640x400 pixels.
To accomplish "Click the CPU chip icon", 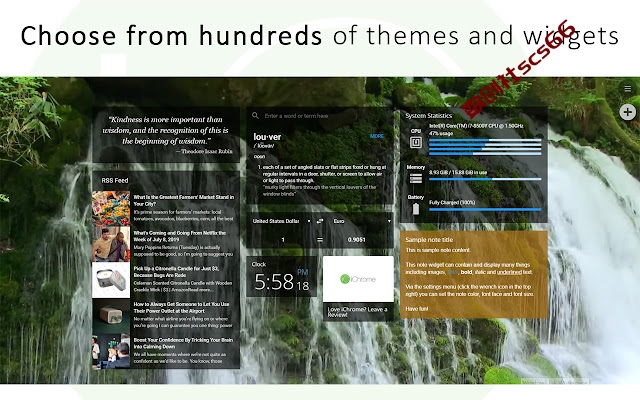I will [x=416, y=142].
